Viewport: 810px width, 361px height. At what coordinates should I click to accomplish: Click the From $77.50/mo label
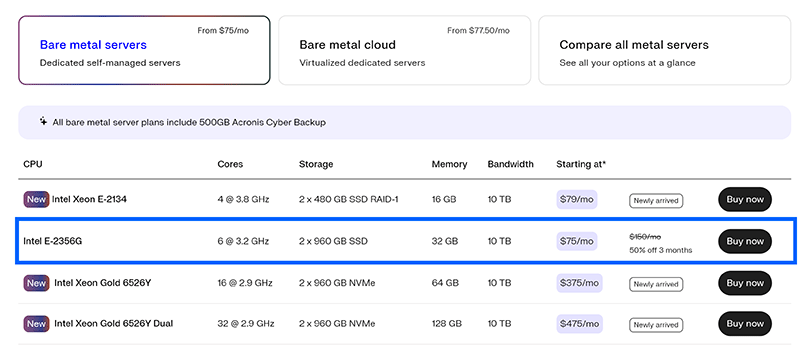pos(478,31)
